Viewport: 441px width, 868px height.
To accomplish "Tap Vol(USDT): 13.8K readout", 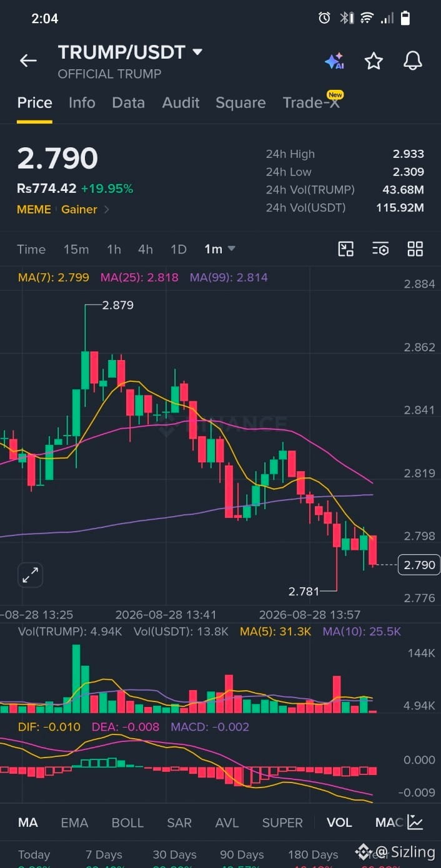I will tap(181, 631).
